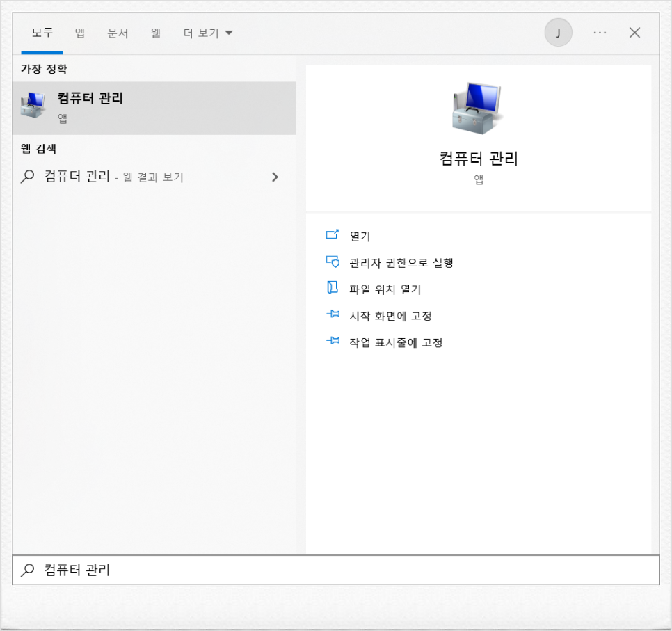Image resolution: width=672 pixels, height=631 pixels.
Task: Switch to the 앱 tab
Action: [80, 33]
